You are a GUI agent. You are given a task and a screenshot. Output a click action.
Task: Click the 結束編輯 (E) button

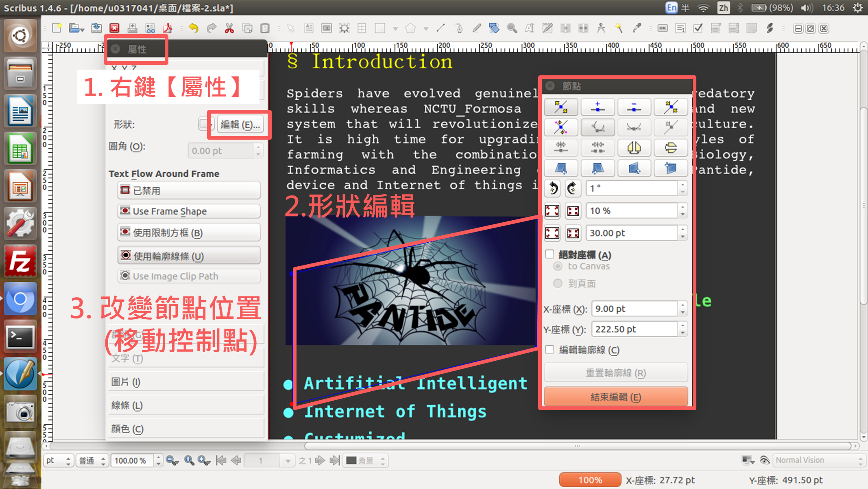click(x=616, y=397)
